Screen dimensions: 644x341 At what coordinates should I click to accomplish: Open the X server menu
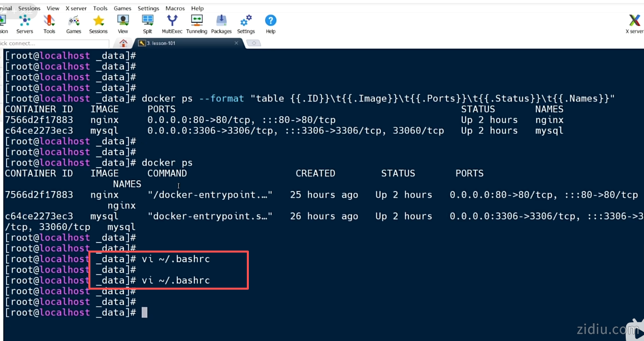tap(76, 8)
